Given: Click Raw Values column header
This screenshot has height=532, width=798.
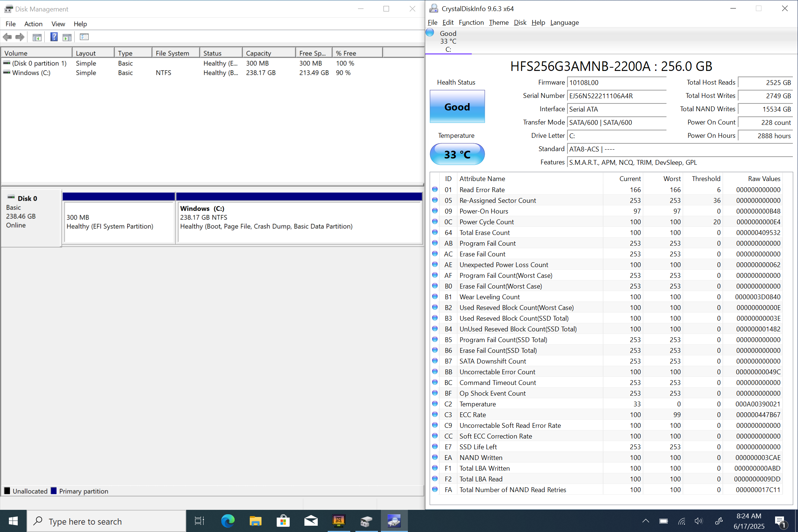Looking at the screenshot, I should click(x=753, y=179).
